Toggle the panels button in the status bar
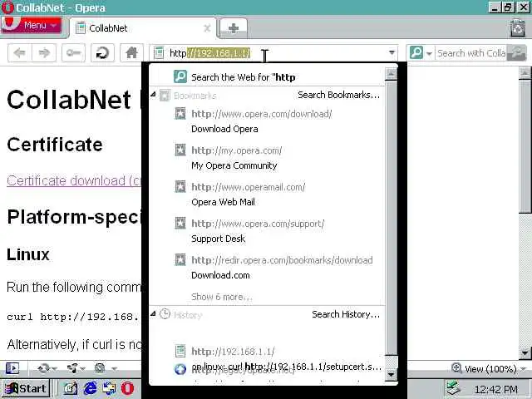This screenshot has width=532, height=399. click(x=12, y=368)
